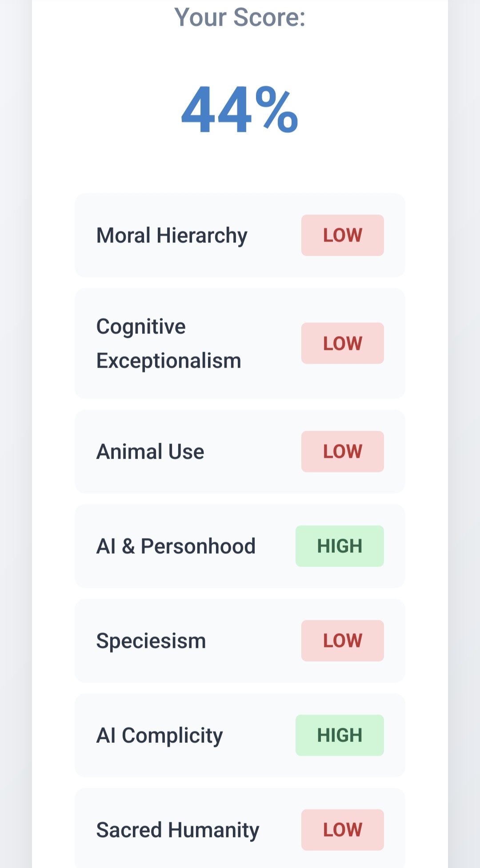Screen dimensions: 480x868
Task: Click the word "Exceptionalism"
Action: point(168,361)
